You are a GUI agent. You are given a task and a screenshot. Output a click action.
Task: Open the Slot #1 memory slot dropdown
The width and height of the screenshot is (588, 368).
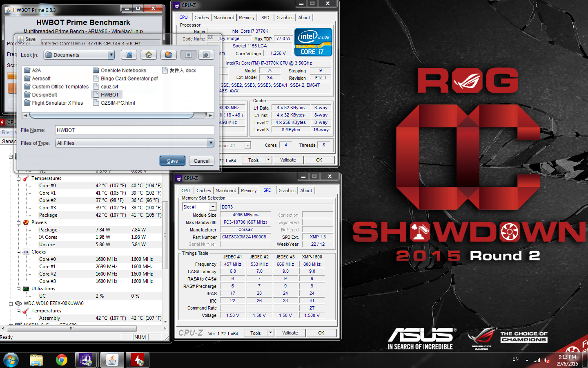click(x=213, y=207)
